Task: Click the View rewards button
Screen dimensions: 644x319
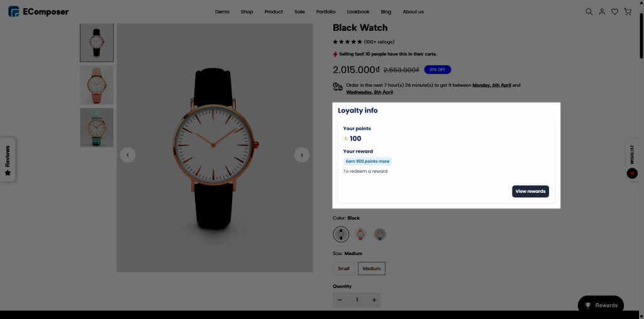Action: coord(530,191)
